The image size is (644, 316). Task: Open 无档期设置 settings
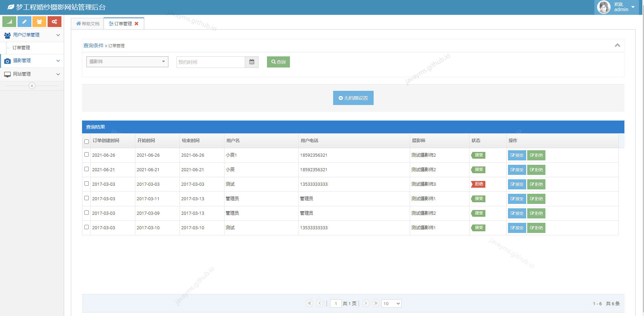coord(353,98)
